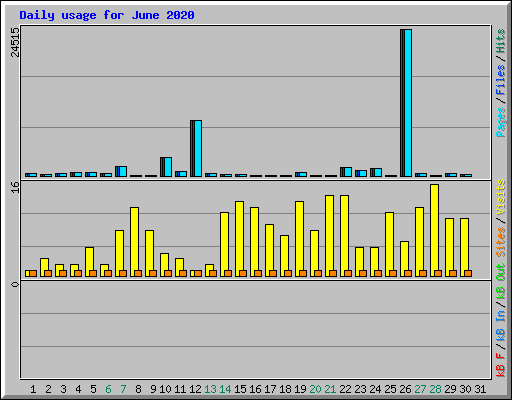The width and height of the screenshot is (512, 400).
Task: Click the 'kB Out' legend label
Action: 500,281
